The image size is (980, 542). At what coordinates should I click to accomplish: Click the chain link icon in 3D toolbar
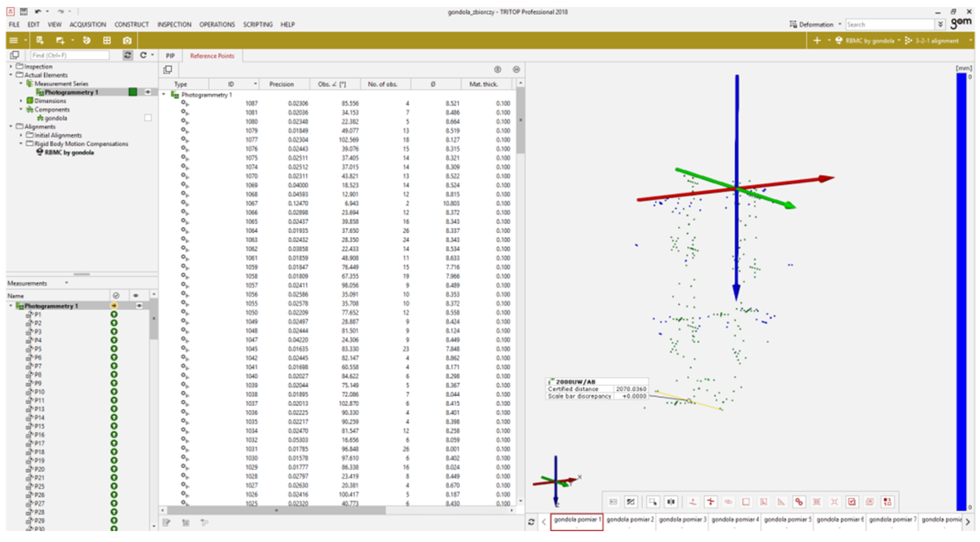[798, 502]
